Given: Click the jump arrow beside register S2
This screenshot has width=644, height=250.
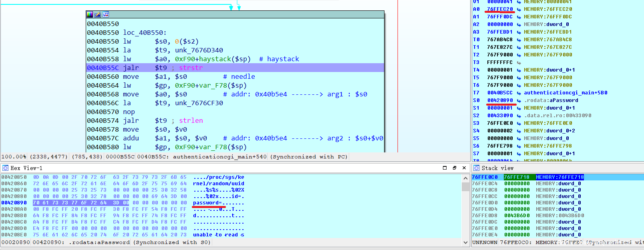Looking at the screenshot, I should click(x=519, y=116).
